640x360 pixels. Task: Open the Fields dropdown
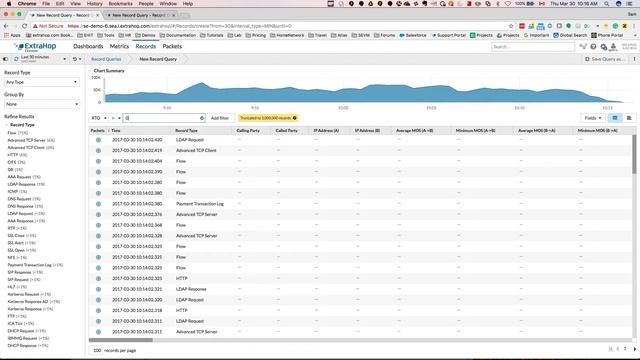point(593,118)
